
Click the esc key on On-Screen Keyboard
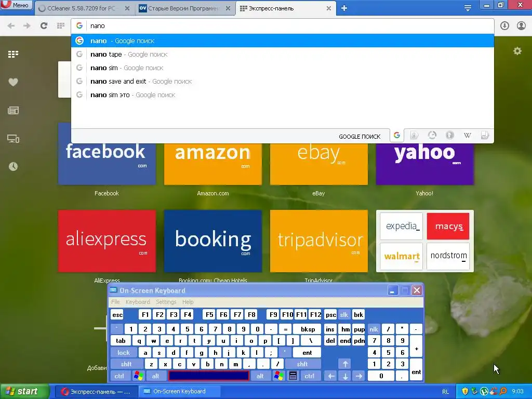click(x=117, y=315)
